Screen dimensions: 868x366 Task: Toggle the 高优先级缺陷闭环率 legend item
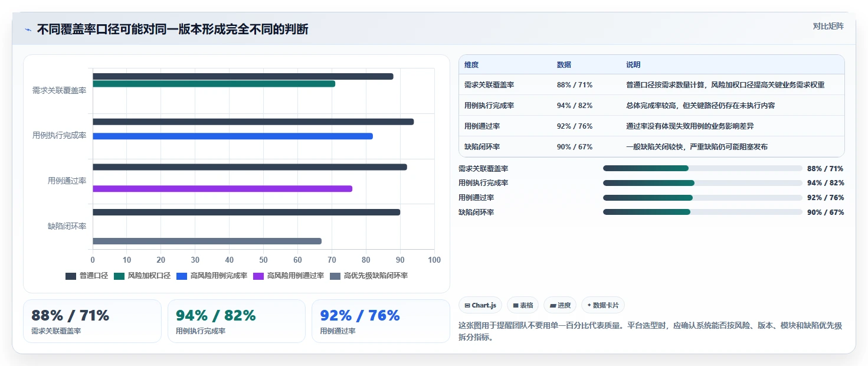coord(369,276)
